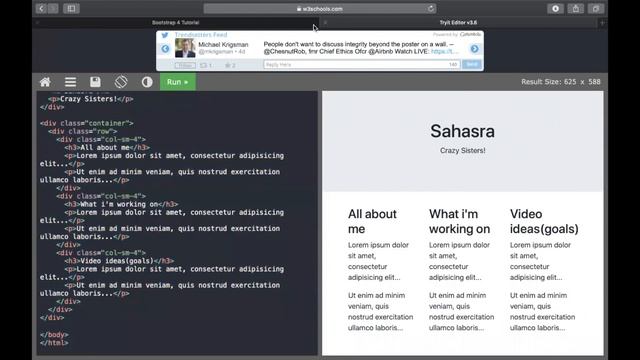Click All about me heading in result

click(x=372, y=221)
